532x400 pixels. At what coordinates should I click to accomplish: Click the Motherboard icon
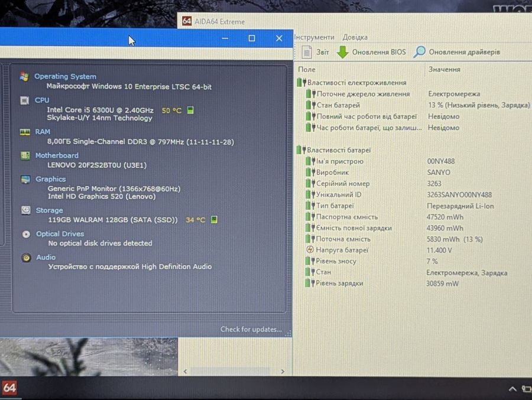coord(25,155)
